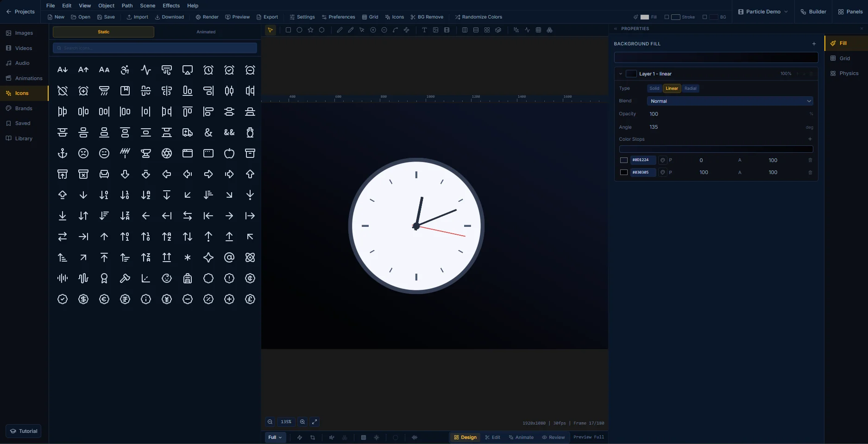The width and height of the screenshot is (868, 444).
Task: Select the ellipse shape tool
Action: coord(299,30)
